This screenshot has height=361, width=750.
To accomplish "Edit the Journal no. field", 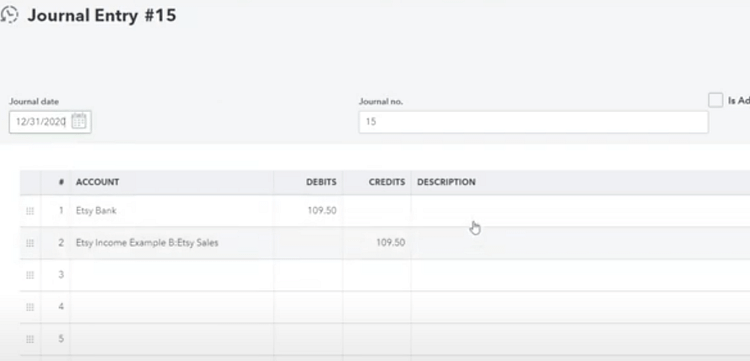I will (x=533, y=122).
